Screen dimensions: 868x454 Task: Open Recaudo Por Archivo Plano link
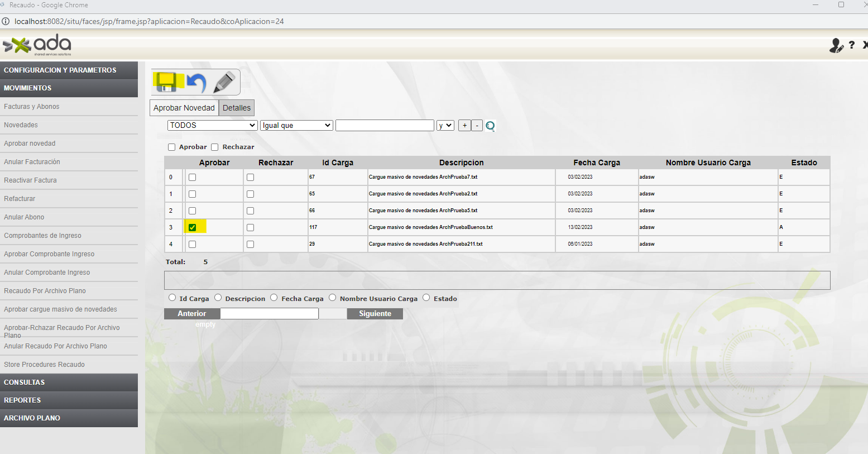tap(45, 291)
